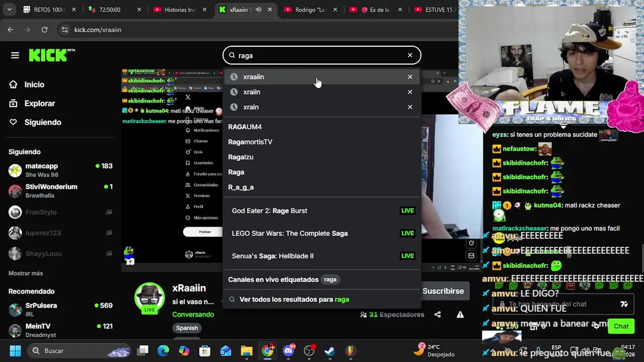Open the tab search dropdown arrow
644x362 pixels.
[x=9, y=9]
